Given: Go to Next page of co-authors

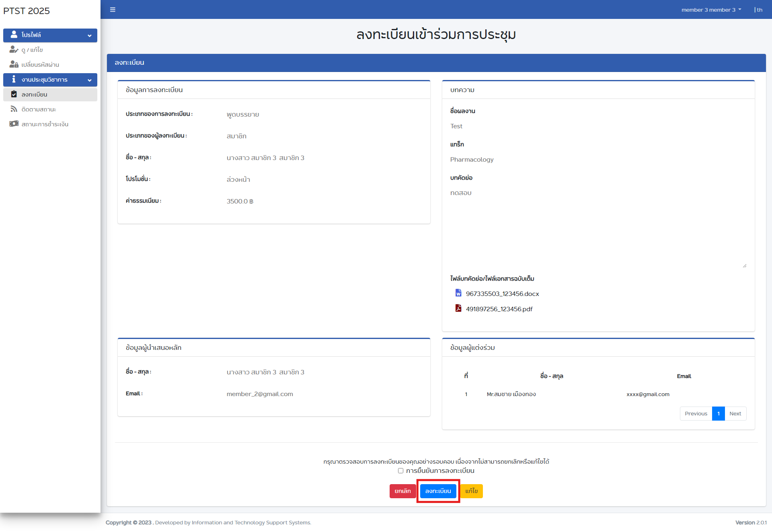Looking at the screenshot, I should click(735, 413).
